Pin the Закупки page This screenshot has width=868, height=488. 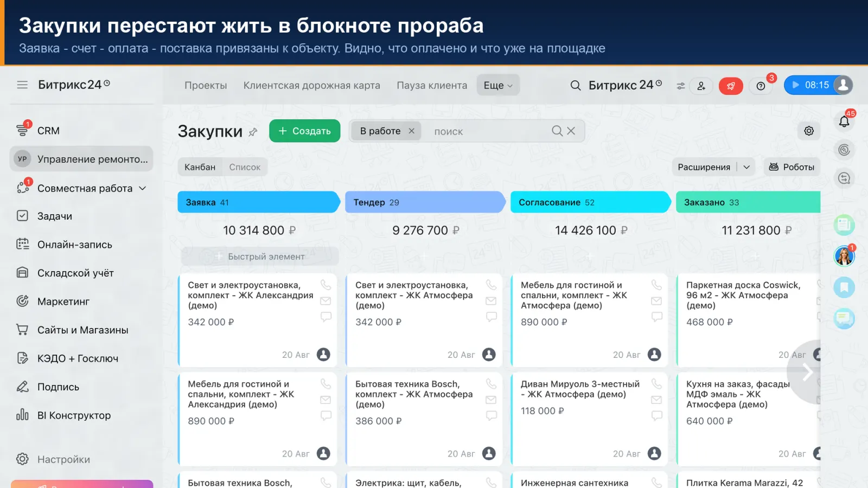tap(253, 132)
